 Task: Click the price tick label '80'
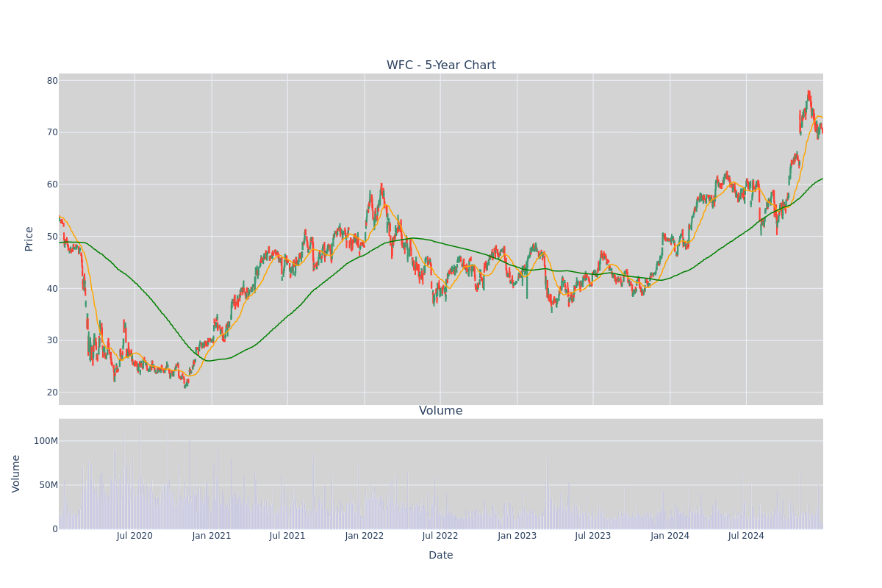52,81
